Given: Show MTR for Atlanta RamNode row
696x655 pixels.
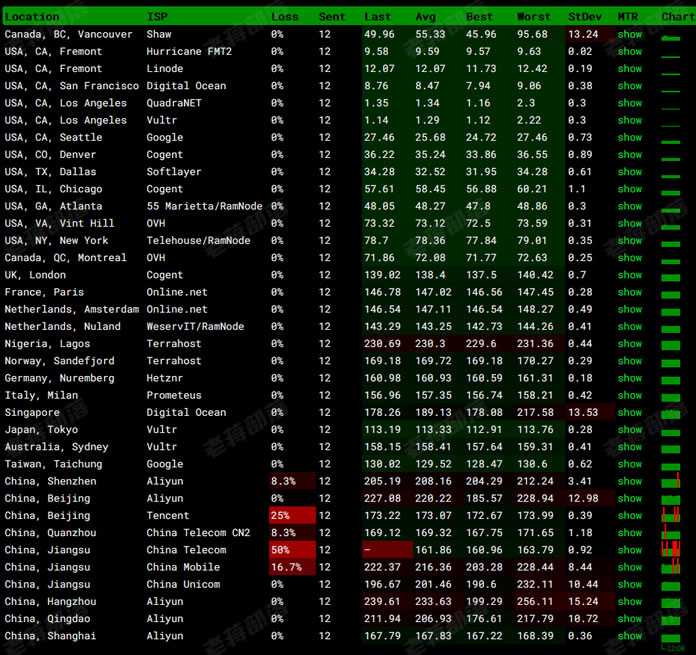Looking at the screenshot, I should coord(629,206).
